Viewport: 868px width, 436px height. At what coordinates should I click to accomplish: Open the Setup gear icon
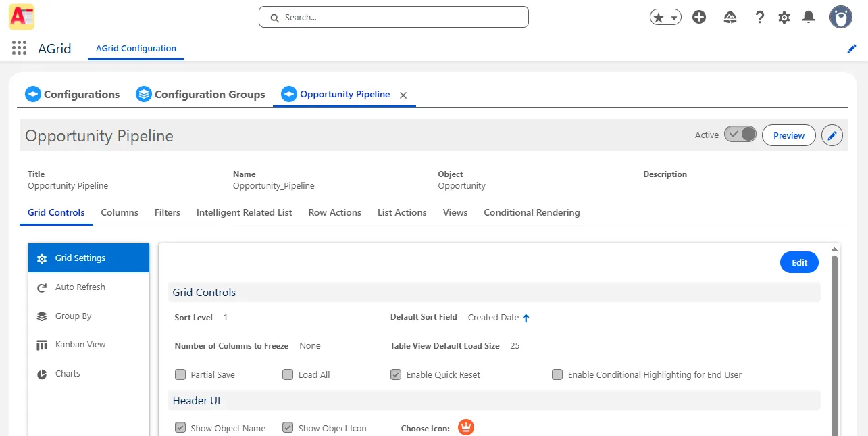[784, 18]
